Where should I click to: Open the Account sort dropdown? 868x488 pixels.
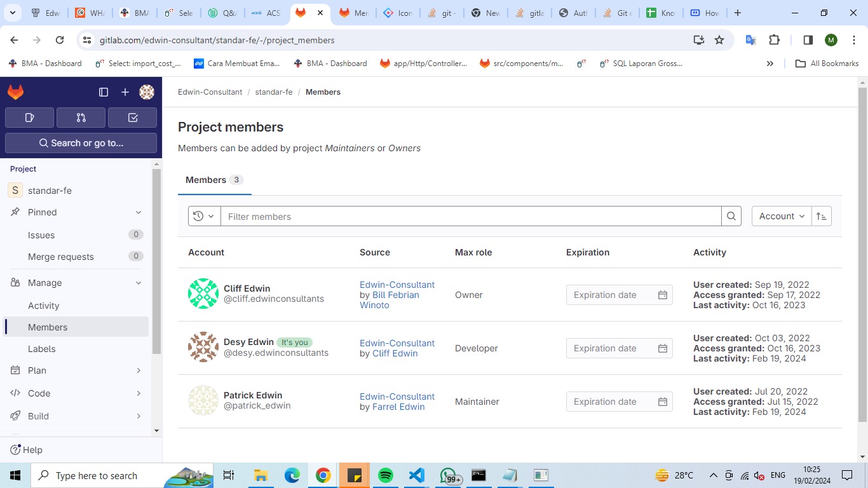[x=782, y=216]
